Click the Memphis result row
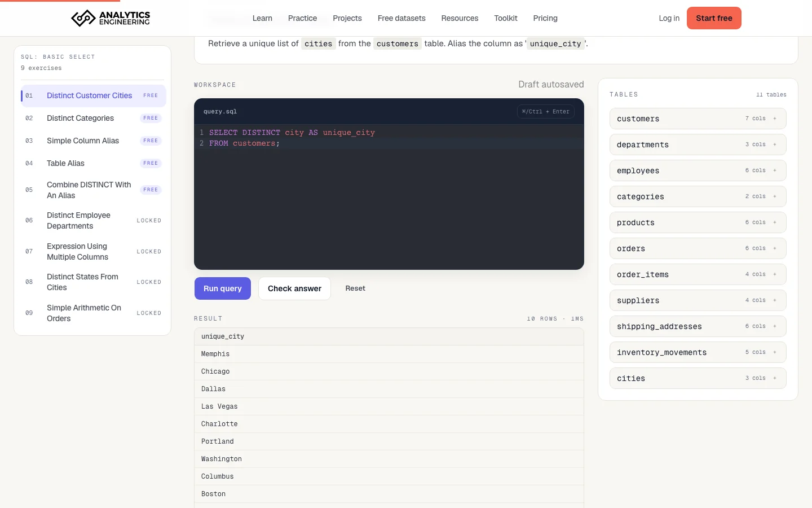 coord(389,354)
